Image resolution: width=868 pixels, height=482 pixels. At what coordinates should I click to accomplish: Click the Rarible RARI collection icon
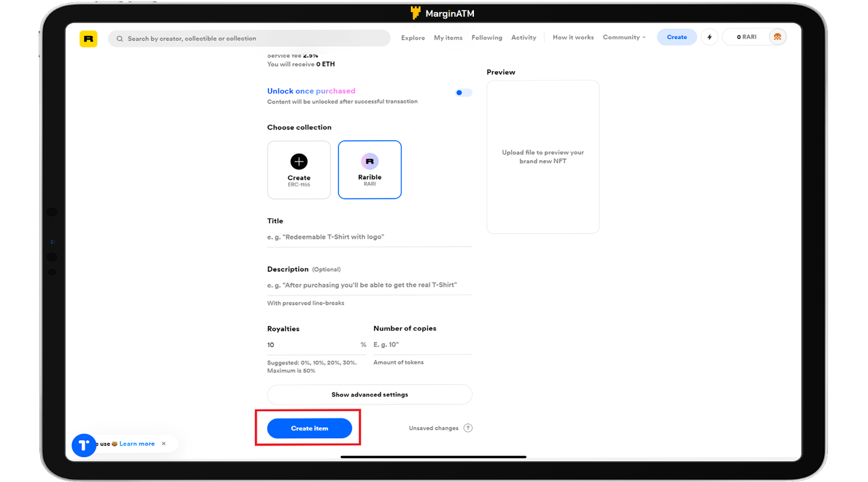click(370, 161)
